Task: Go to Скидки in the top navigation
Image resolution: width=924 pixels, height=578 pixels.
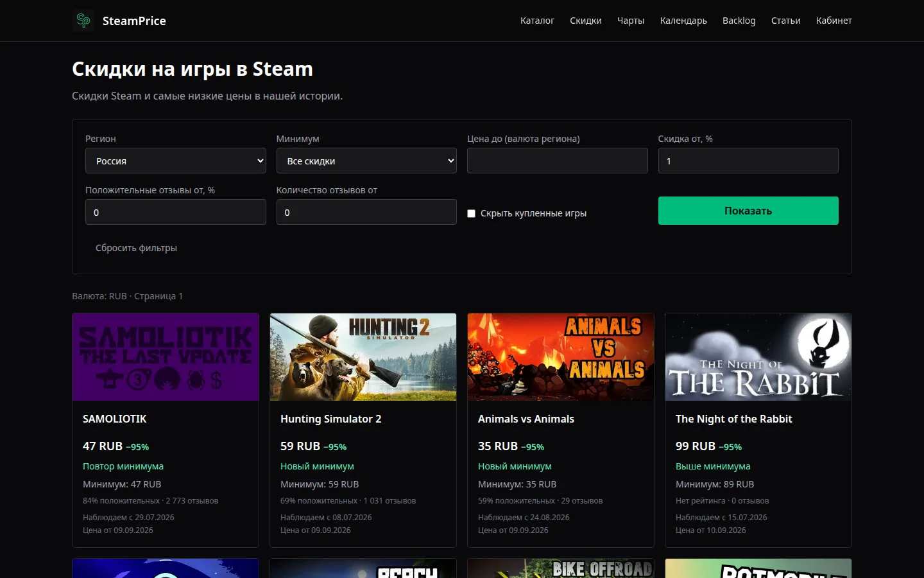Action: (586, 21)
